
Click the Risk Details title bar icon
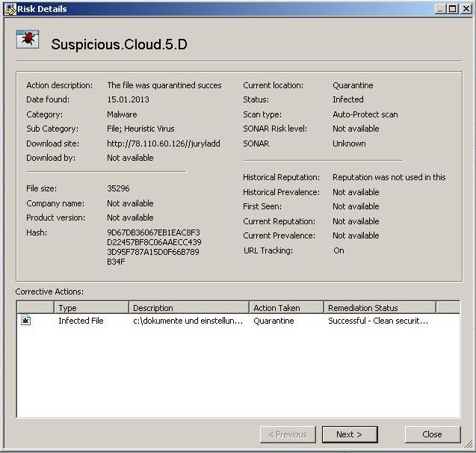[x=10, y=9]
